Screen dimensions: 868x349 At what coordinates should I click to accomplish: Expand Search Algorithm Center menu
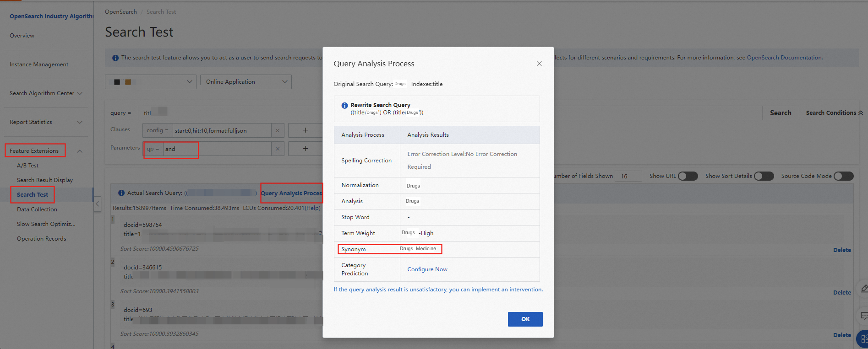46,93
